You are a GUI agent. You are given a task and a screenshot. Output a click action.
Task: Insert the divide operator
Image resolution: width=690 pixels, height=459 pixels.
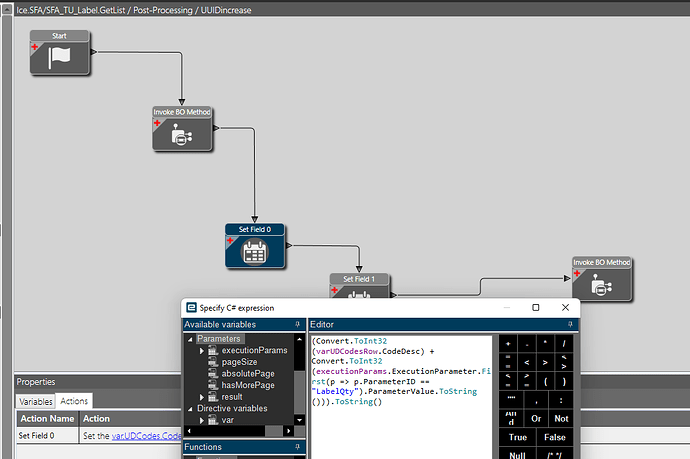pos(564,344)
